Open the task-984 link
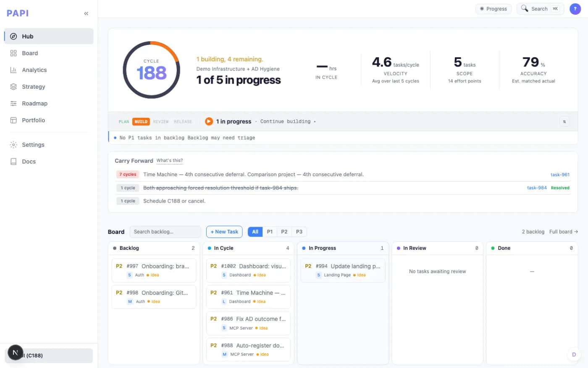This screenshot has height=368, width=588. [x=537, y=188]
